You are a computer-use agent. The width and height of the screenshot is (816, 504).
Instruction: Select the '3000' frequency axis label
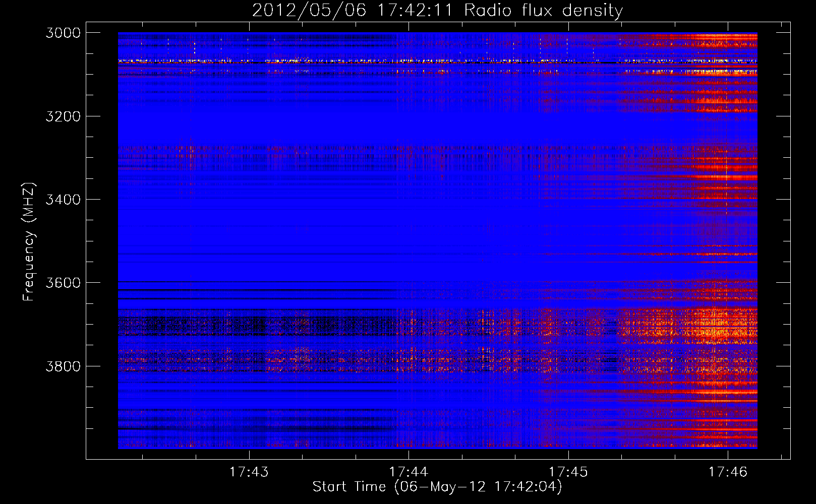(63, 33)
